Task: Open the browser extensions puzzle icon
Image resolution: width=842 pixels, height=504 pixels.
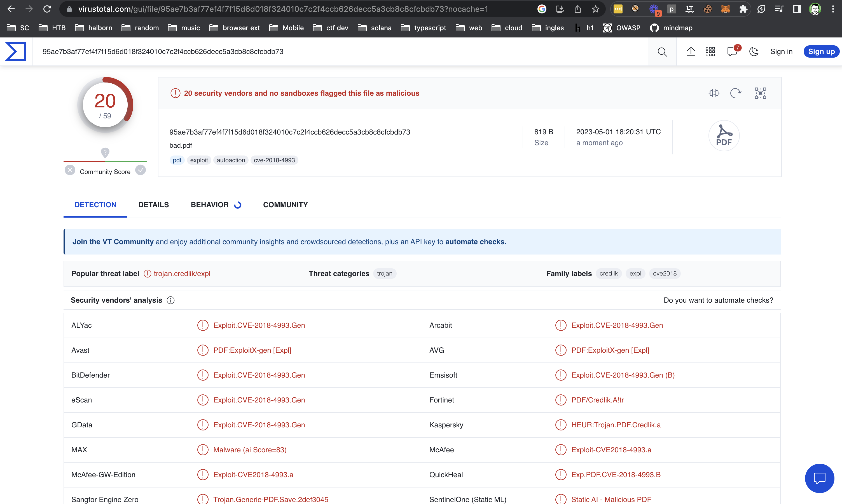Action: coord(743,9)
